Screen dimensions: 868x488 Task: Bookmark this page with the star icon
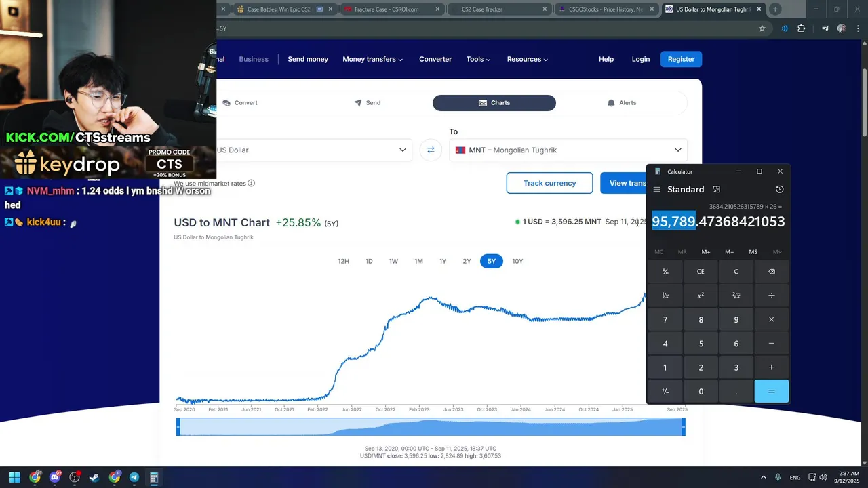762,28
